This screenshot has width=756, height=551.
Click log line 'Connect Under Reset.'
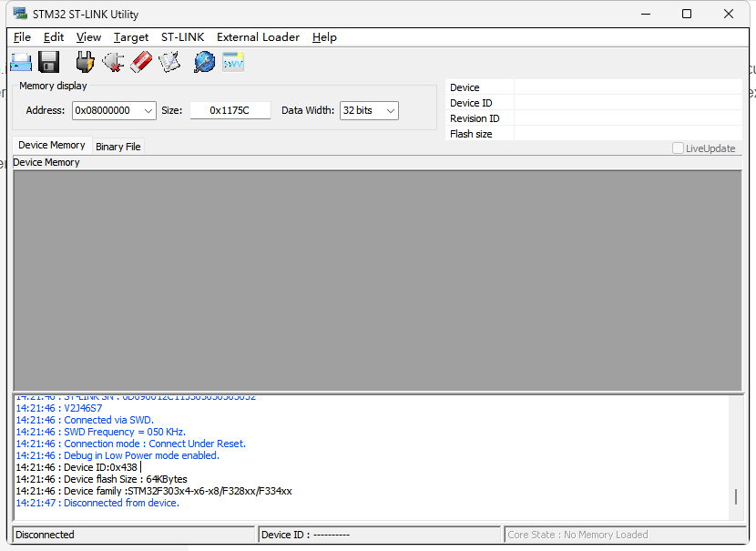130,444
